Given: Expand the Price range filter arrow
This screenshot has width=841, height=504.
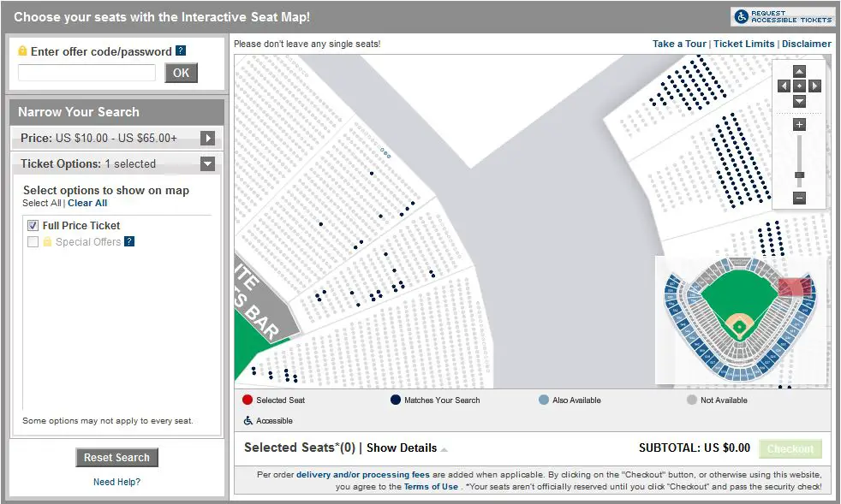Looking at the screenshot, I should (207, 138).
